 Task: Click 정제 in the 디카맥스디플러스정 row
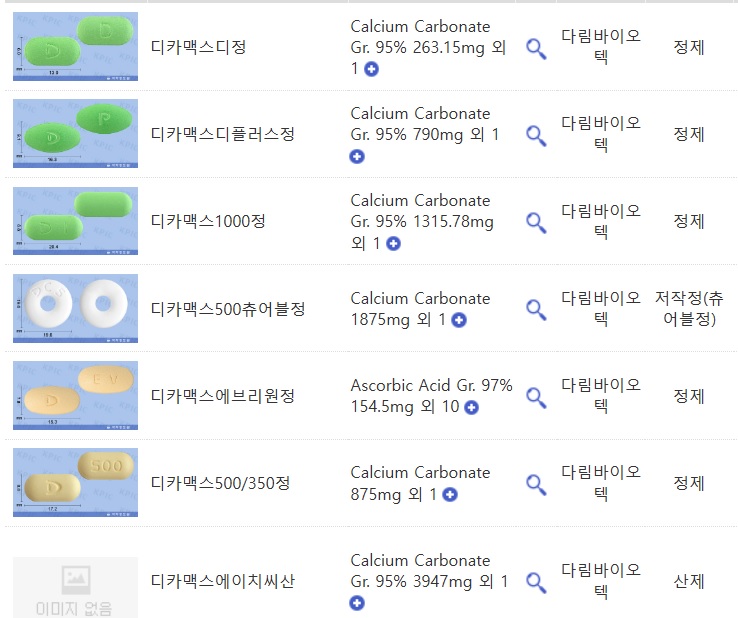(689, 134)
